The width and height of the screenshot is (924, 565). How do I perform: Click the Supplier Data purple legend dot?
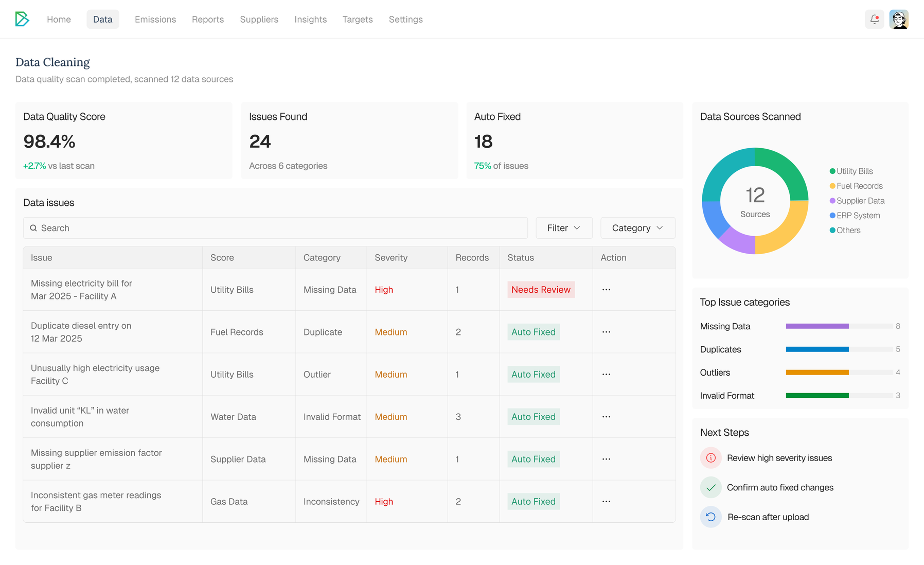832,201
